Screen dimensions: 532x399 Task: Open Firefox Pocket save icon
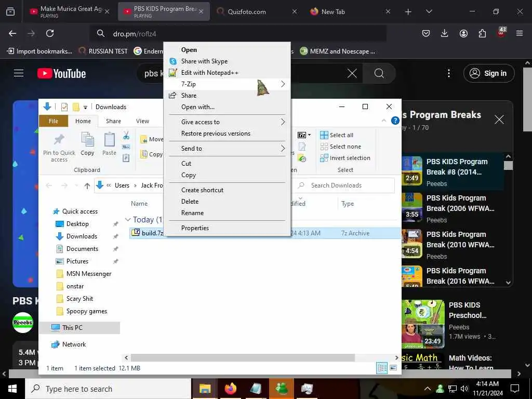point(426,33)
